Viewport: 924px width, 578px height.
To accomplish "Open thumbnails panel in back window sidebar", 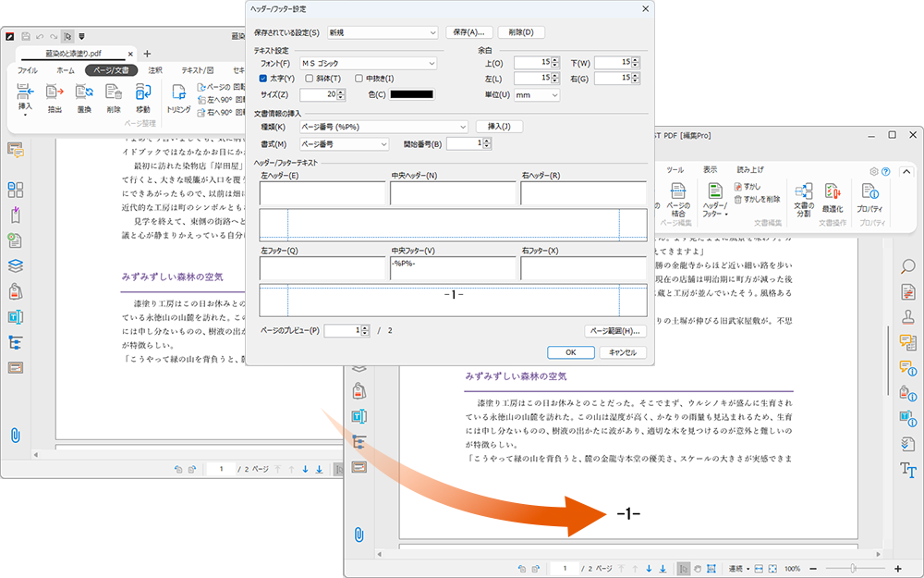I will [16, 190].
